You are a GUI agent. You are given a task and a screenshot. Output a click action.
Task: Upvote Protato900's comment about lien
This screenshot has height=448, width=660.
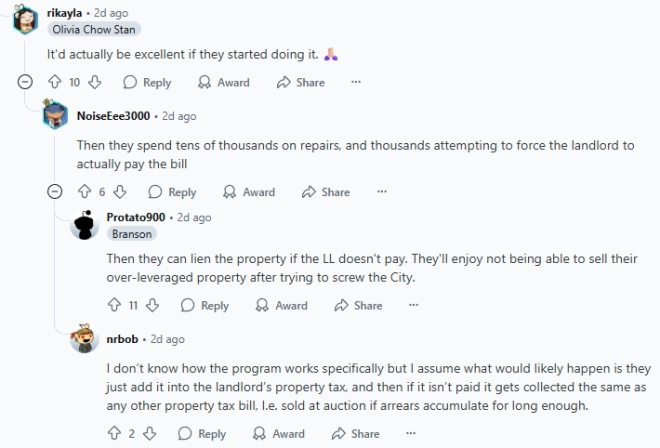tap(113, 305)
